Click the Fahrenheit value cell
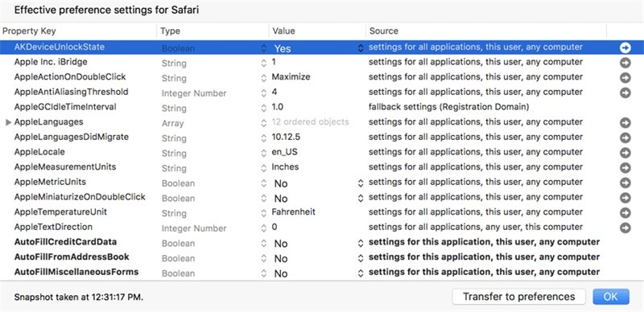This screenshot has height=312, width=644. pos(293,212)
